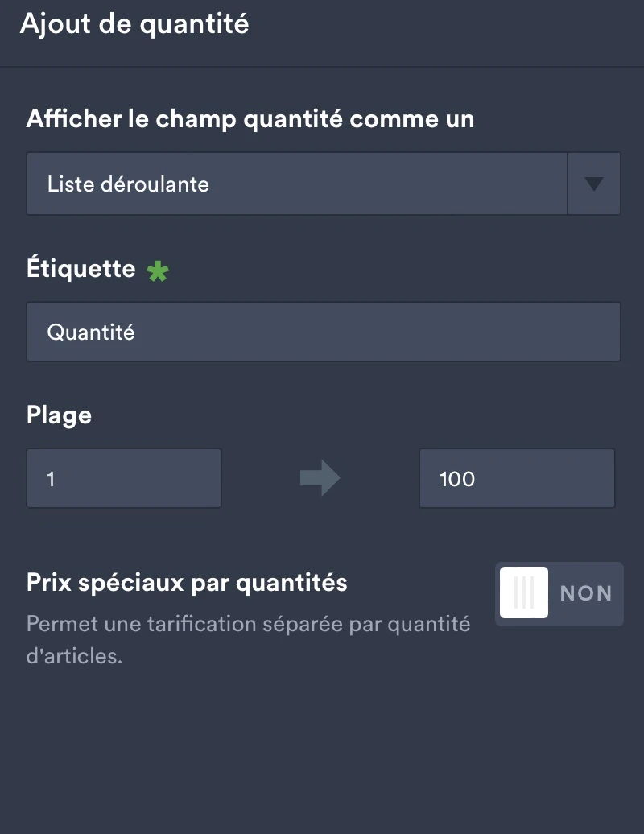Click the dropdown arrow icon
This screenshot has height=834, width=644.
(594, 184)
